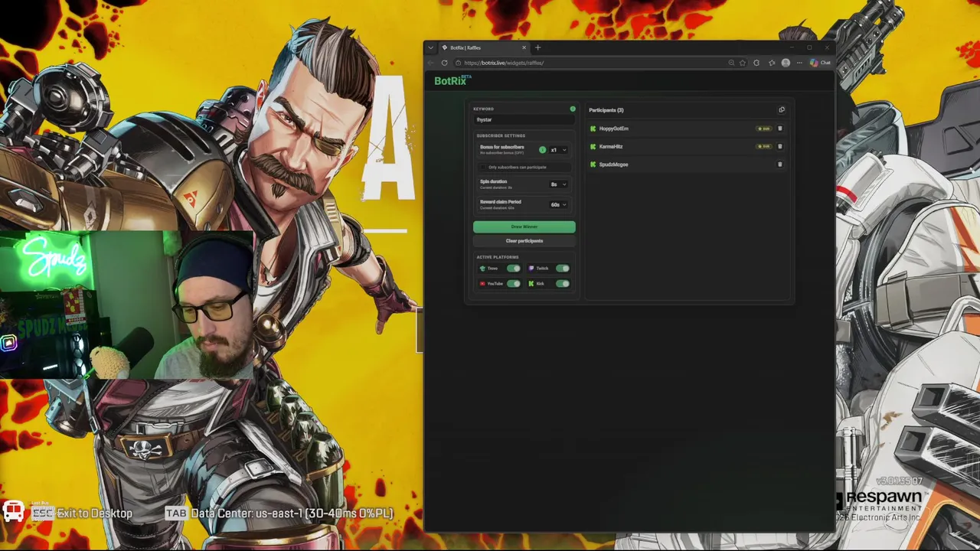980x551 pixels.
Task: Close the BotRix Raffles tab
Action: click(524, 47)
